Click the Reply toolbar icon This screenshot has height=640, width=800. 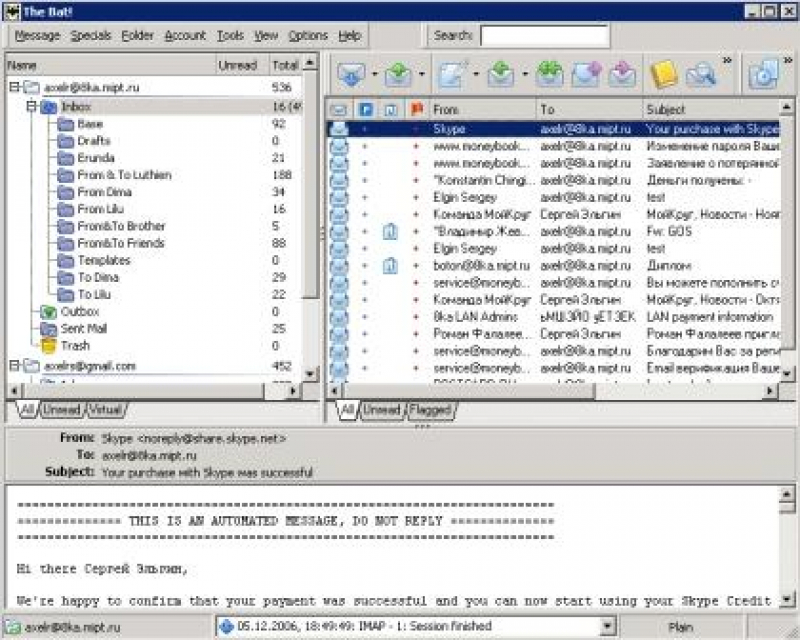(x=501, y=74)
